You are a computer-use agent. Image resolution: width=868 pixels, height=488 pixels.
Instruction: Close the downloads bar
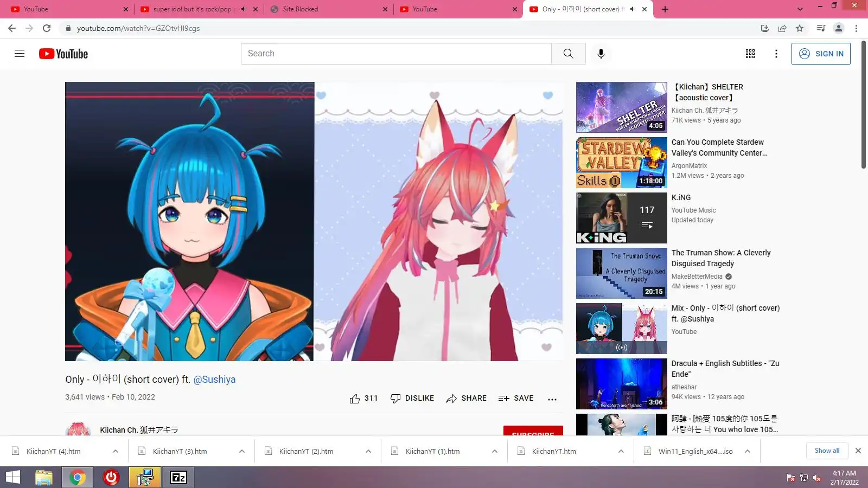858,451
